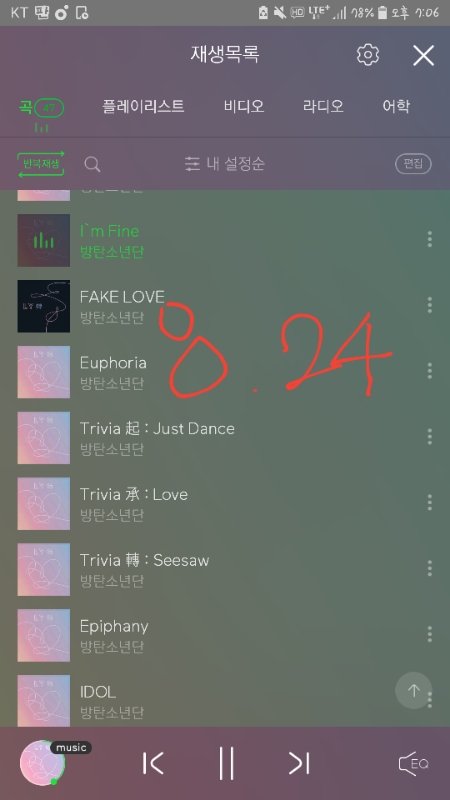The width and height of the screenshot is (450, 800).
Task: Skip to previous track
Action: 153,763
